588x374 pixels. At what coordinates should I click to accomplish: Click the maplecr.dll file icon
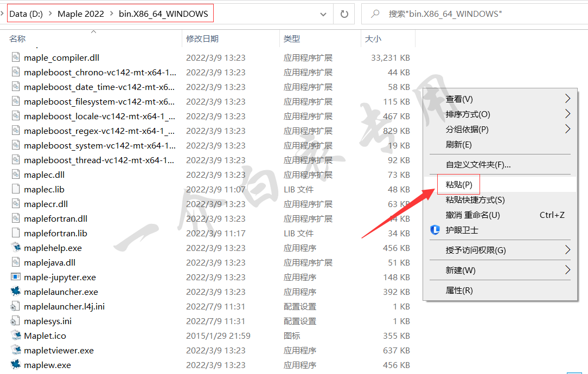[x=16, y=203]
